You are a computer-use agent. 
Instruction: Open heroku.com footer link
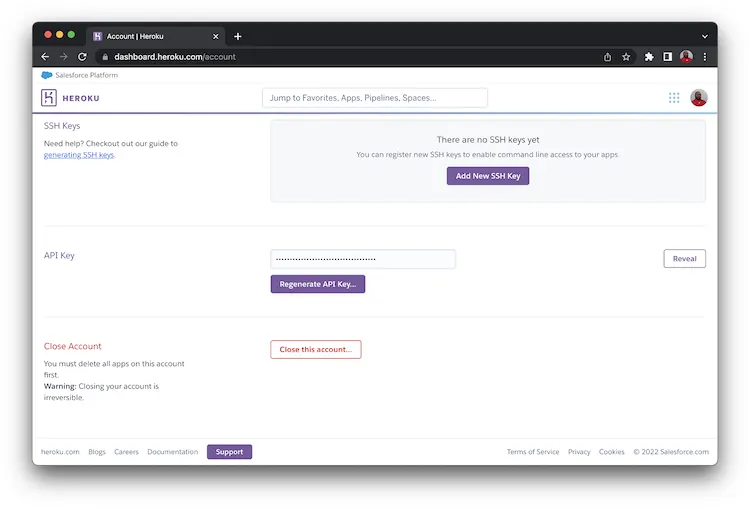tap(60, 452)
